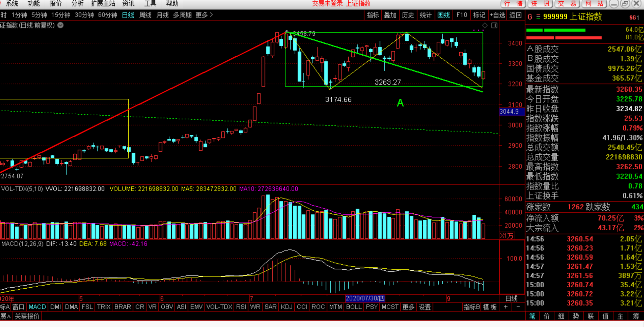
Task: Open the three-line list icon by stock code
Action: pyautogui.click(x=538, y=17)
